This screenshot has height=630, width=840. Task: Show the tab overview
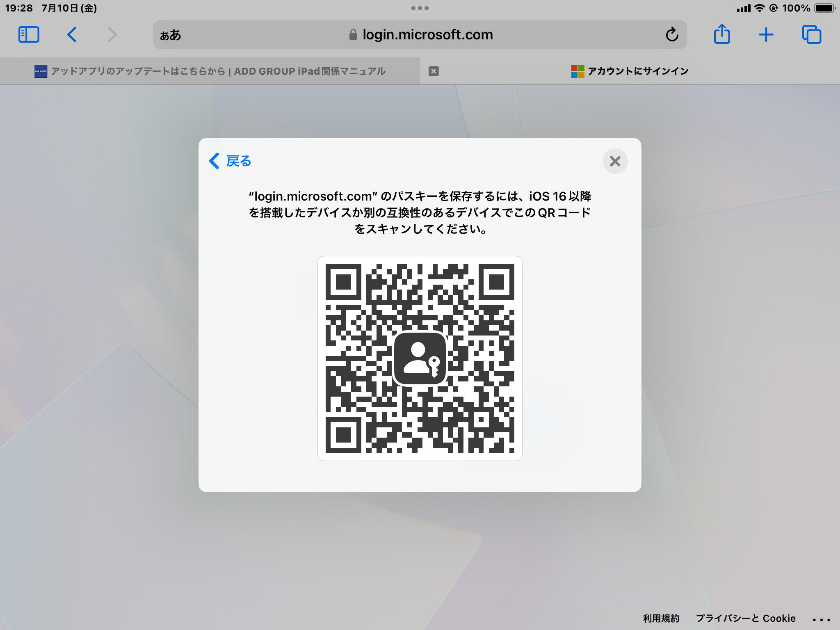click(x=812, y=34)
